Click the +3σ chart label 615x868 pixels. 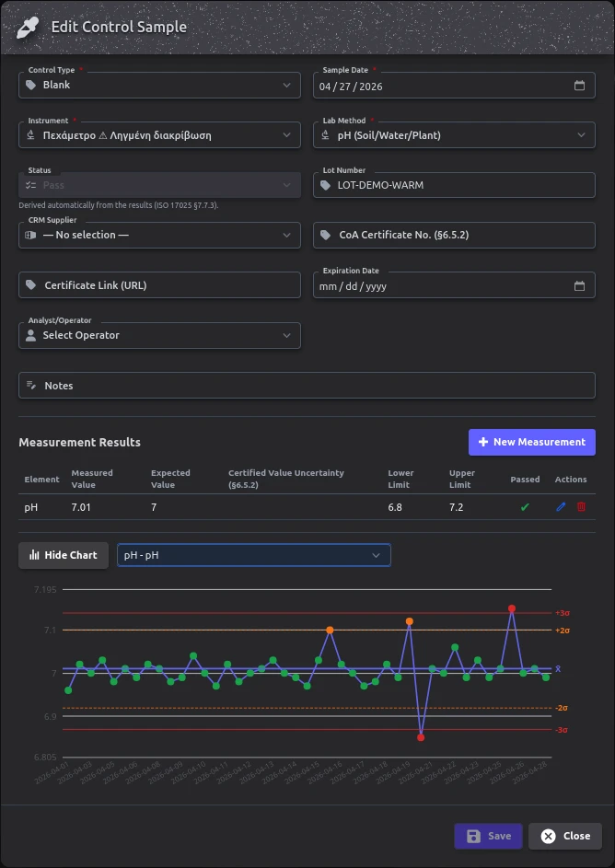pos(563,613)
